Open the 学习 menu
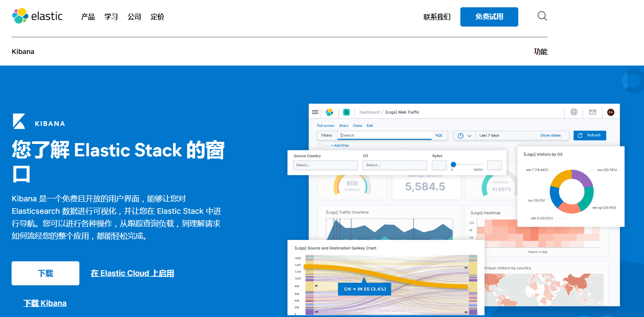Image resolution: width=644 pixels, height=317 pixels. [111, 17]
